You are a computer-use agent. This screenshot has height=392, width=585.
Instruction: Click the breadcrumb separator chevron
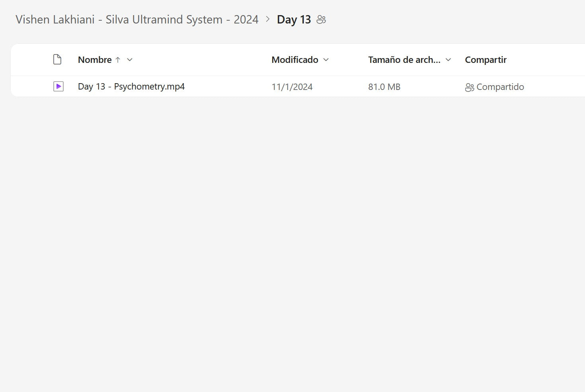tap(268, 19)
